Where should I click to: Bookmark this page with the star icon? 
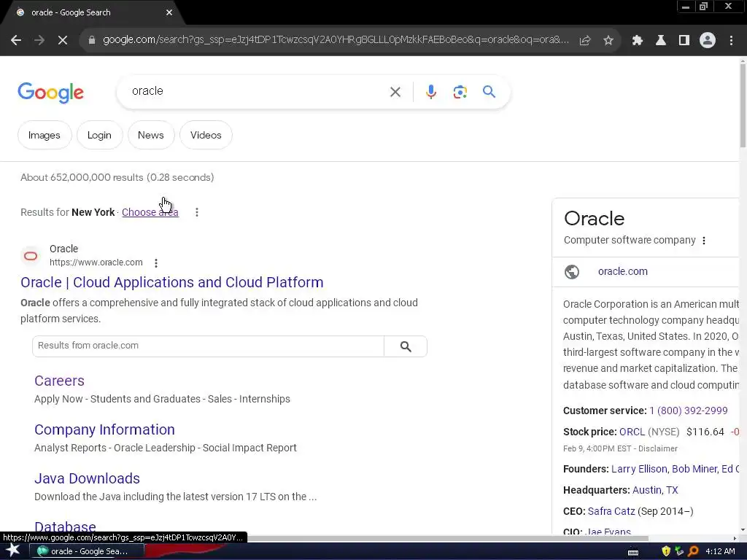pos(608,41)
